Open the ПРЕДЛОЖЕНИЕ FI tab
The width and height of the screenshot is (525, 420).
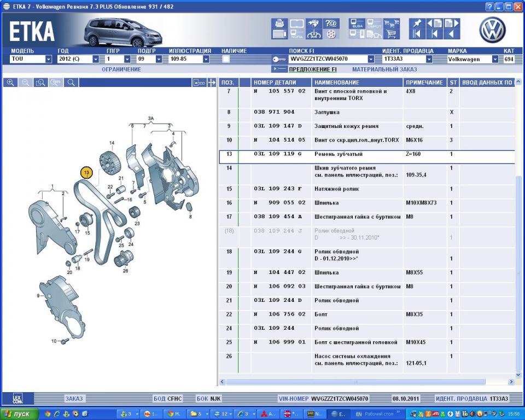pyautogui.click(x=313, y=69)
